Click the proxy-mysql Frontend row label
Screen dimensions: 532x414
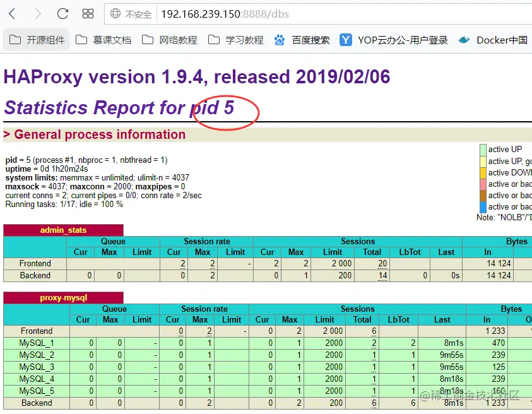click(37, 331)
